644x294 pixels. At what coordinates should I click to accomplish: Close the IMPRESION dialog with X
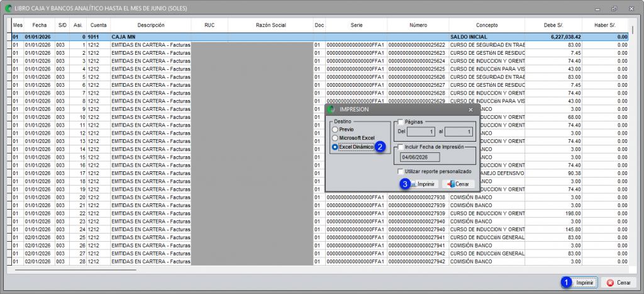470,110
